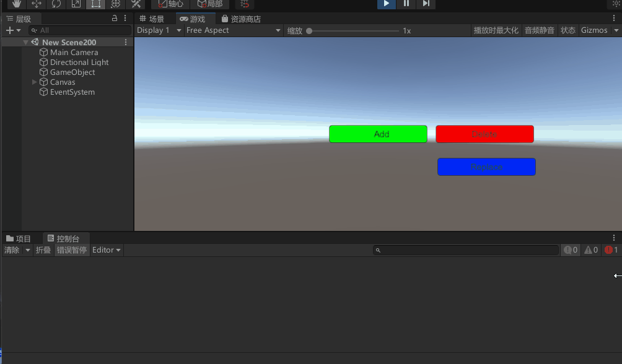622x364 pixels.
Task: Search in the Hierarchy All field
Action: [x=80, y=30]
